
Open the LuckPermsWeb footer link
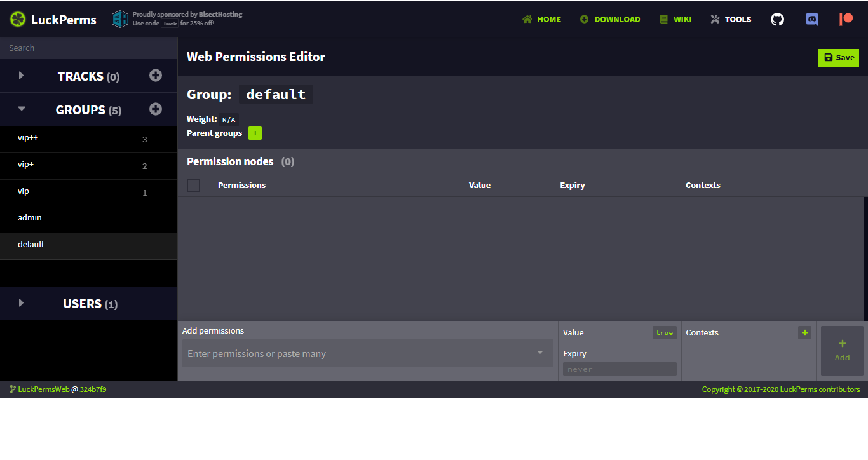44,389
